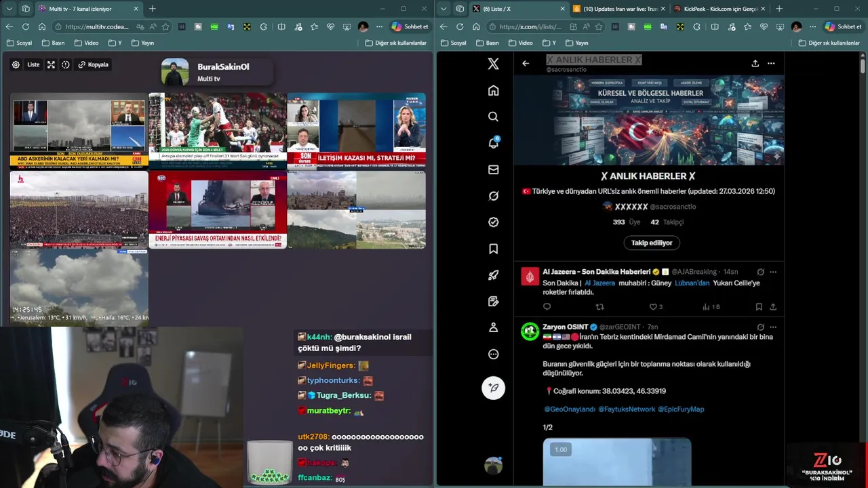This screenshot has width=868, height=488.
Task: Open the 393 Üye members link
Action: coord(626,222)
